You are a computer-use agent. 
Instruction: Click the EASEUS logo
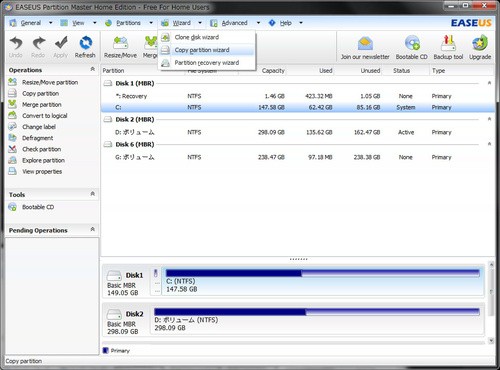(x=471, y=23)
